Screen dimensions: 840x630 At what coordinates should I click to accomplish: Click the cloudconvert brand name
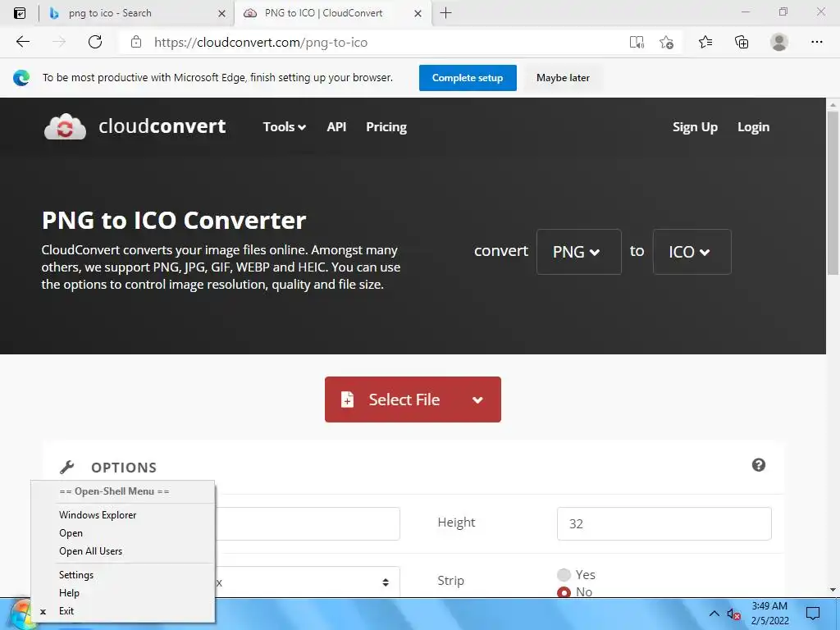tap(162, 126)
